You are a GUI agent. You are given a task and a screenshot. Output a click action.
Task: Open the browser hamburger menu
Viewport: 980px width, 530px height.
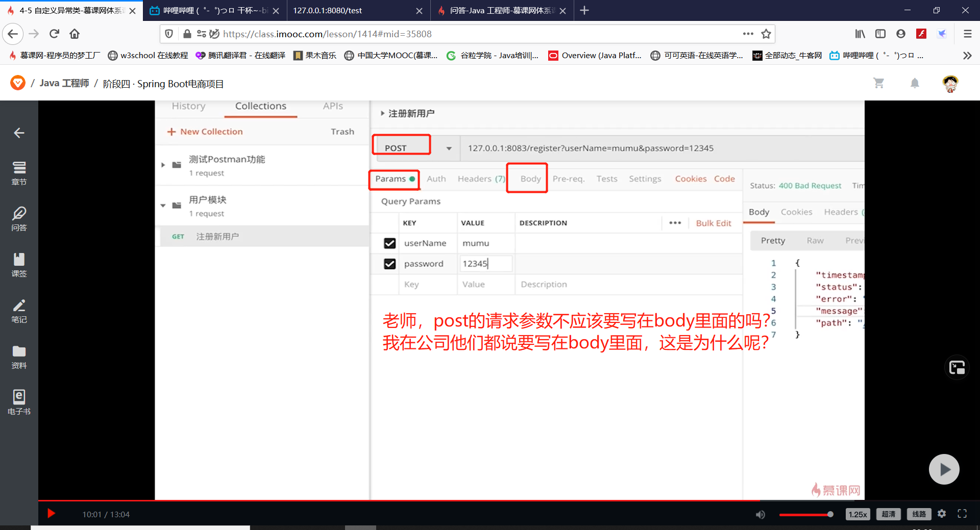pyautogui.click(x=967, y=34)
